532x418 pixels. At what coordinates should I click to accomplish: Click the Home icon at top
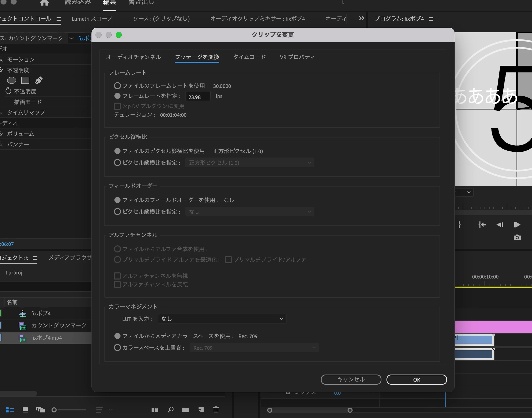tap(44, 3)
